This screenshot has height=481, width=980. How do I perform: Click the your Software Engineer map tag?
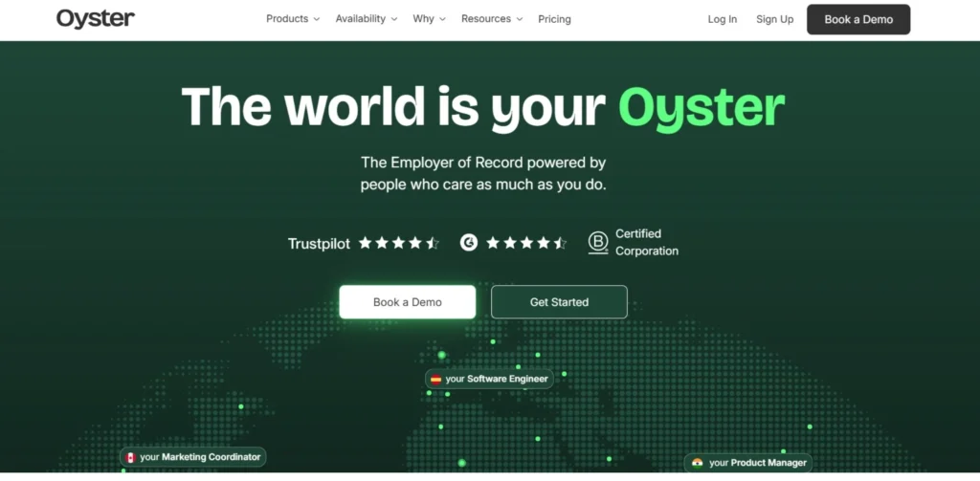coord(489,379)
